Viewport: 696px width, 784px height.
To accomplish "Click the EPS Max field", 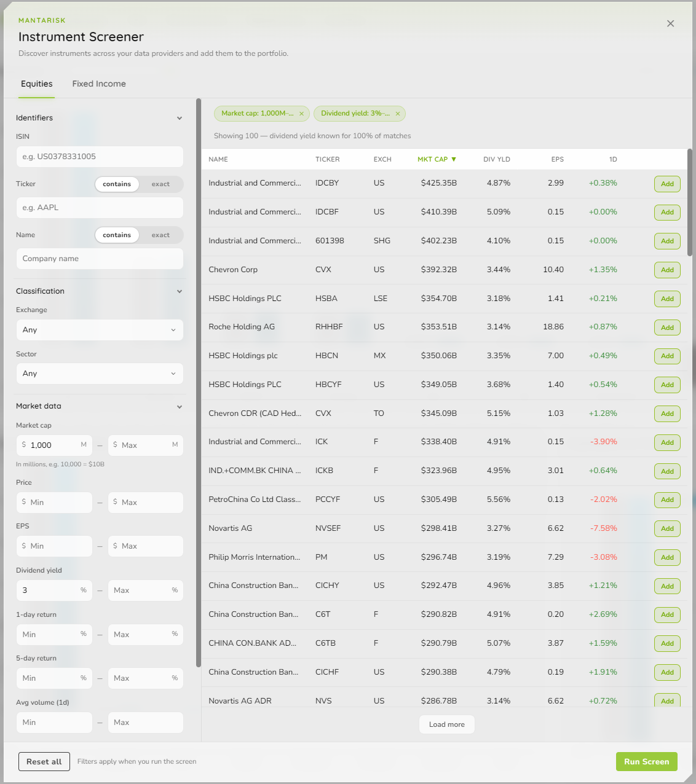I will tap(146, 546).
